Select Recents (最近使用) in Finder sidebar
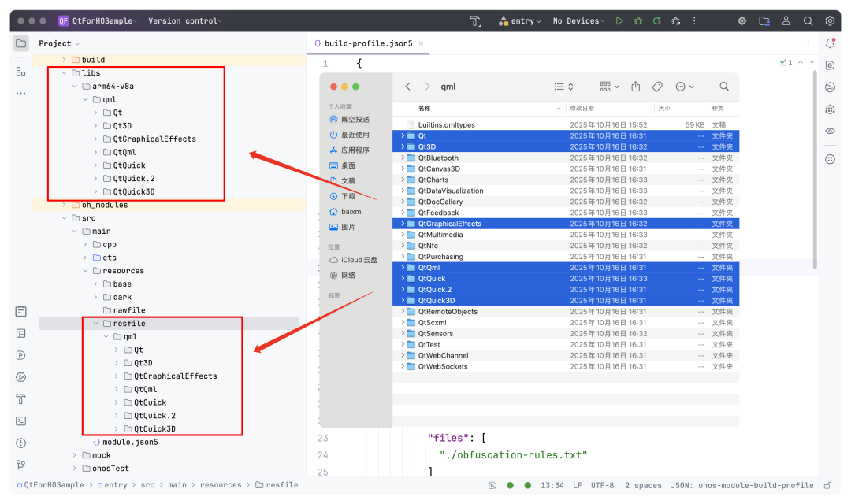This screenshot has width=851, height=504. pyautogui.click(x=355, y=135)
